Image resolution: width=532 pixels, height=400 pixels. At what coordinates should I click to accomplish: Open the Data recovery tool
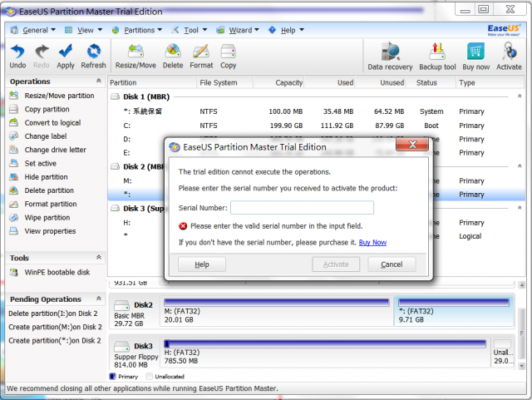(x=390, y=57)
